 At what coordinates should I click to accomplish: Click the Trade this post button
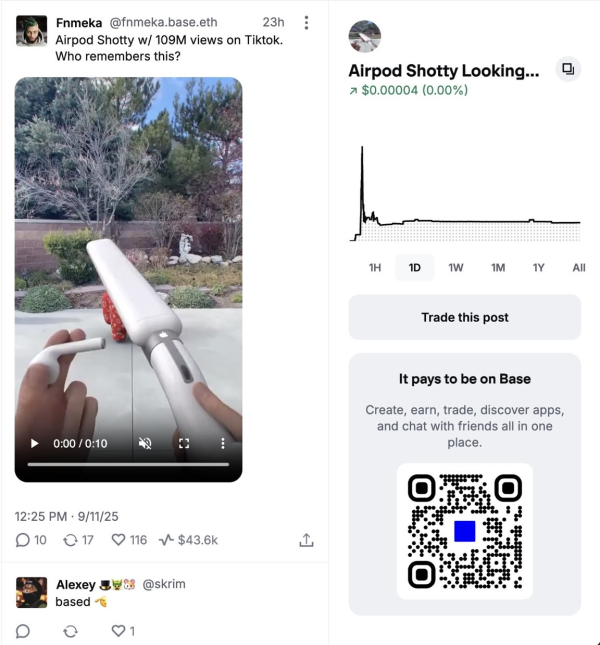click(x=465, y=317)
